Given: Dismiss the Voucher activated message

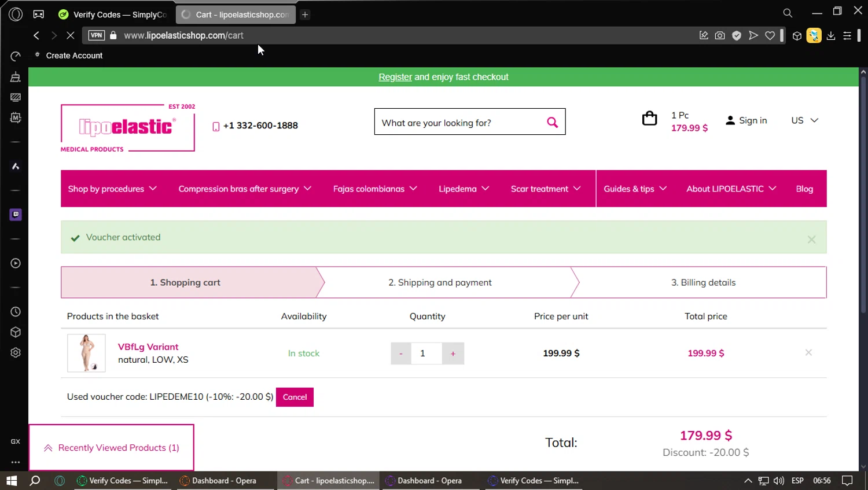Looking at the screenshot, I should (x=811, y=239).
